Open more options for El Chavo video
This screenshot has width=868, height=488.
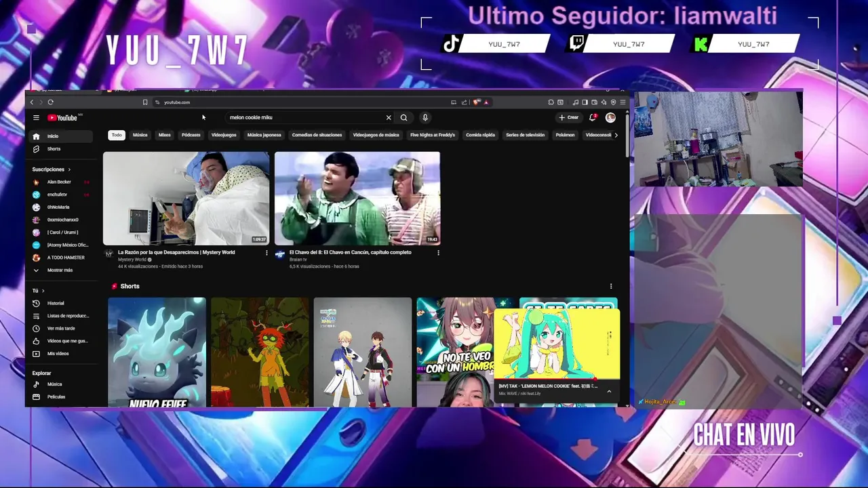(438, 253)
